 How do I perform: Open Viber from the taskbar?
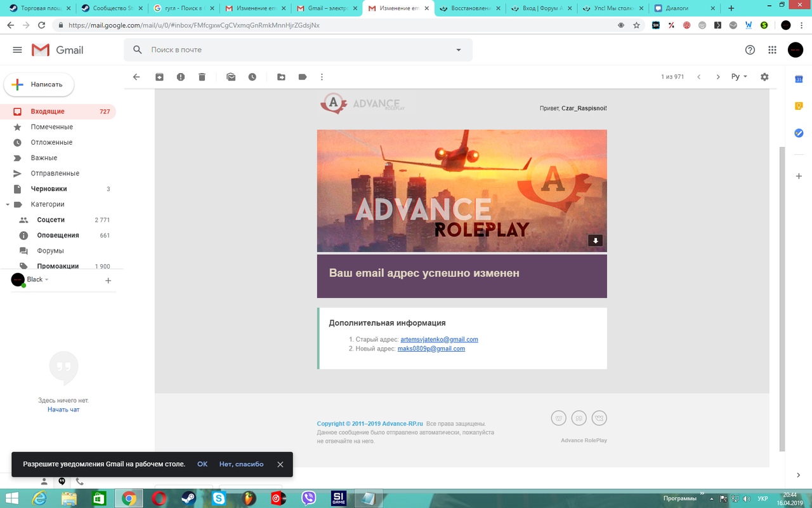[309, 498]
